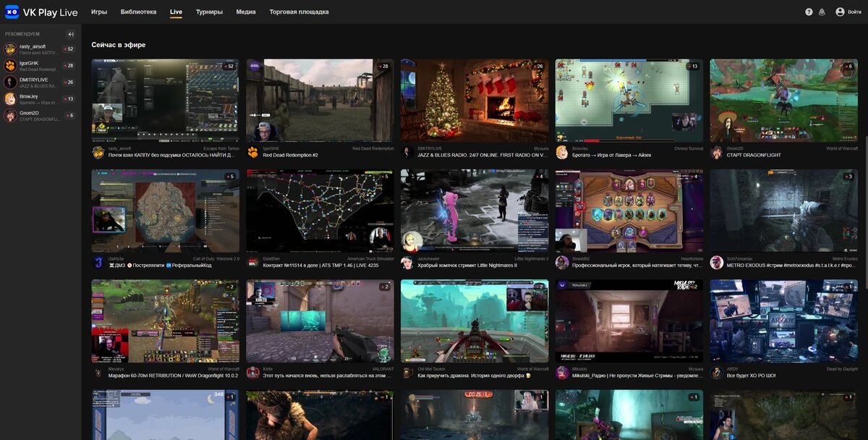Click title 'Марафон 60-70М RETRIBUTION'
This screenshot has height=440, width=868.
[x=173, y=376]
